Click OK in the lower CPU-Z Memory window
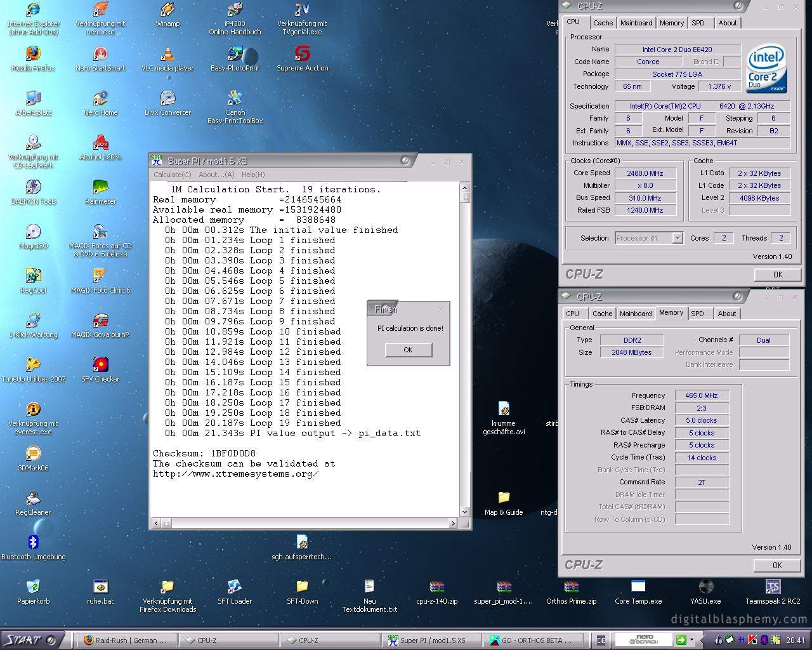This screenshot has height=650, width=812. pos(777,565)
